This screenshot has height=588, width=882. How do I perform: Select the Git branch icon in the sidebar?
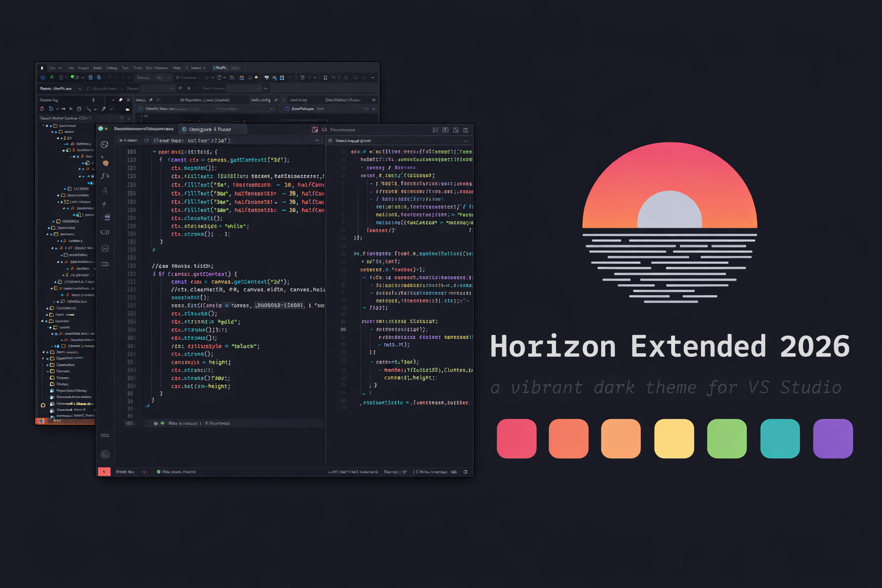coord(105,176)
